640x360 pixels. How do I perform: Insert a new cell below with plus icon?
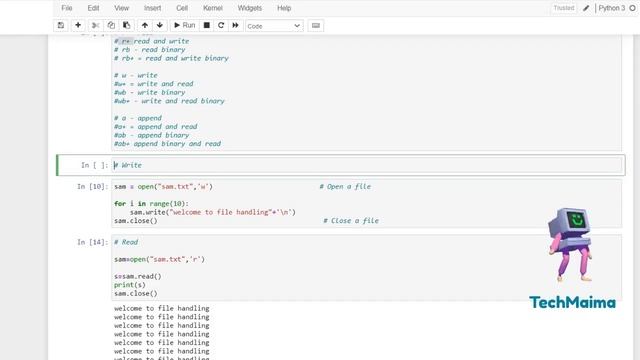click(x=78, y=25)
